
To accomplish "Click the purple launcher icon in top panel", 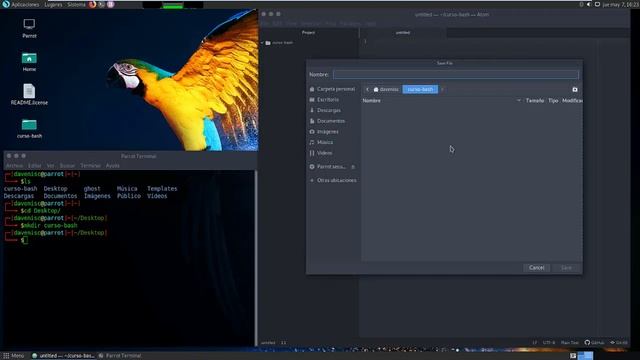I will (x=111, y=4).
